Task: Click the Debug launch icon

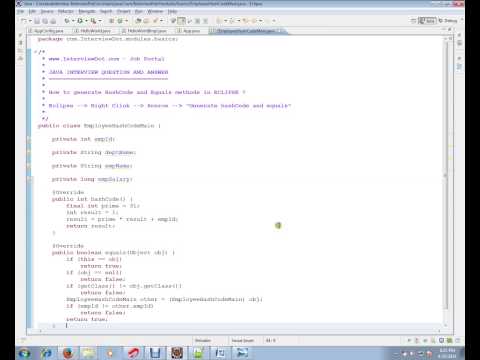Action: 67,21
